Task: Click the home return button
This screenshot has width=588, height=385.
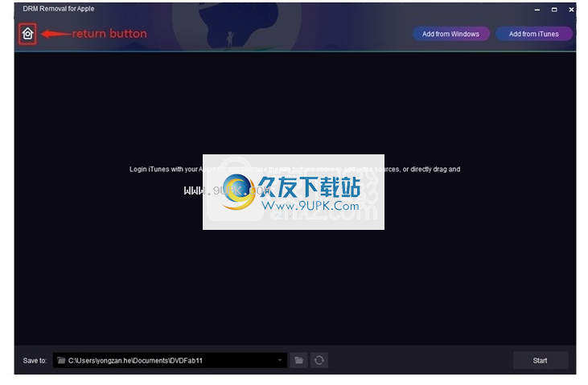Action: point(27,34)
